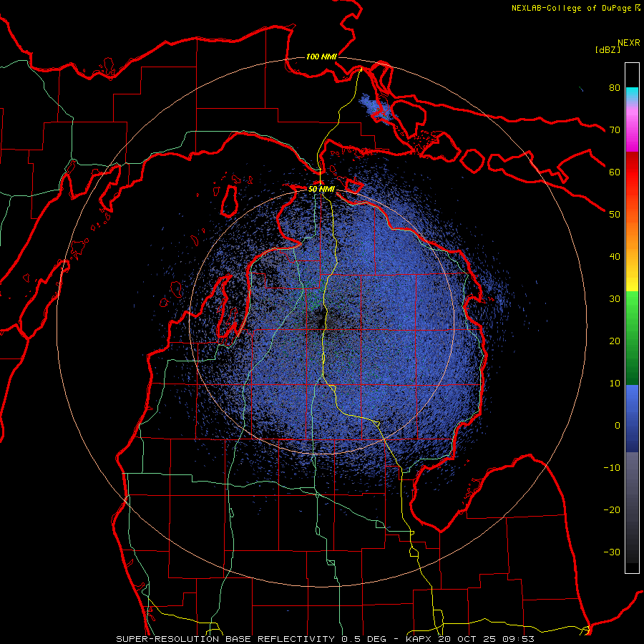This screenshot has height=644, width=644.
Task: Click the 0 dBZ scale value
Action: 618,426
